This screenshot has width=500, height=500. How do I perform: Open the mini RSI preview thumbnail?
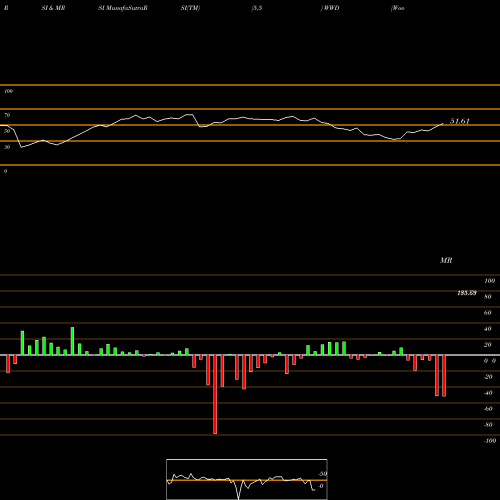click(x=247, y=479)
